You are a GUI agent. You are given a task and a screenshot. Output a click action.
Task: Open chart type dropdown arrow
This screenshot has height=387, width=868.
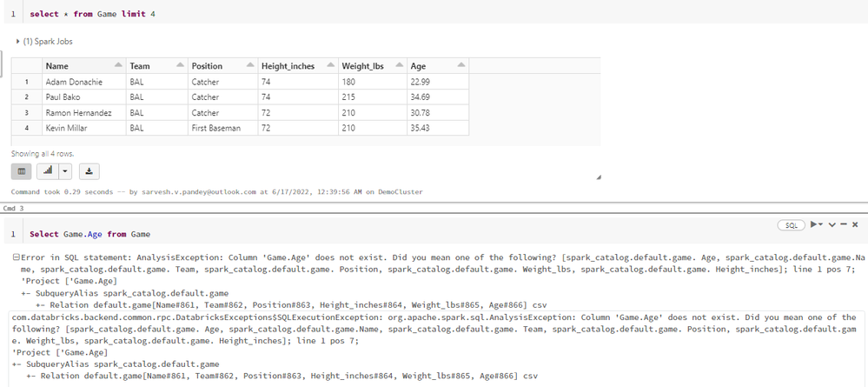click(x=67, y=171)
